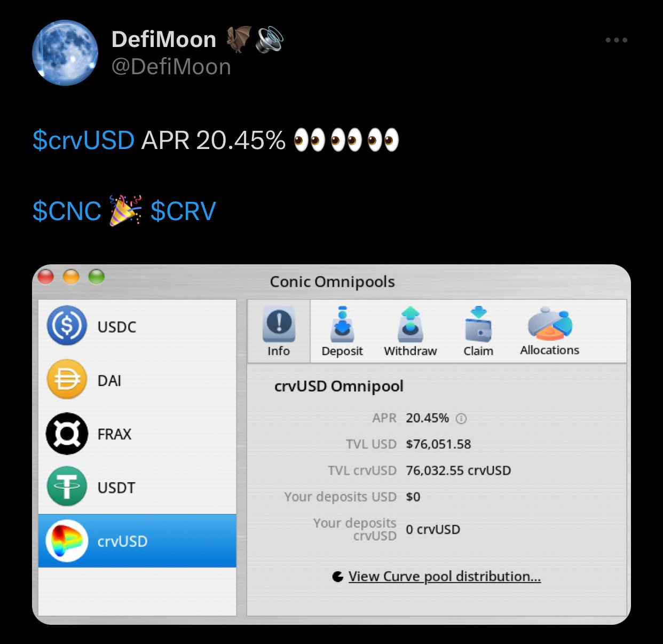Open the Info tab icon

[279, 324]
